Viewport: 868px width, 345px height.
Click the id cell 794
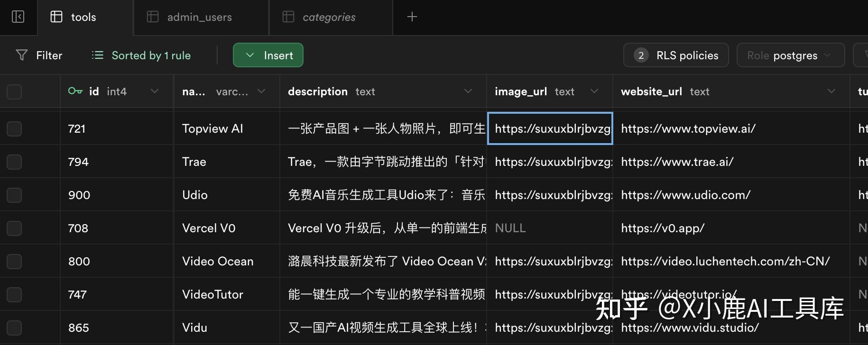point(117,162)
